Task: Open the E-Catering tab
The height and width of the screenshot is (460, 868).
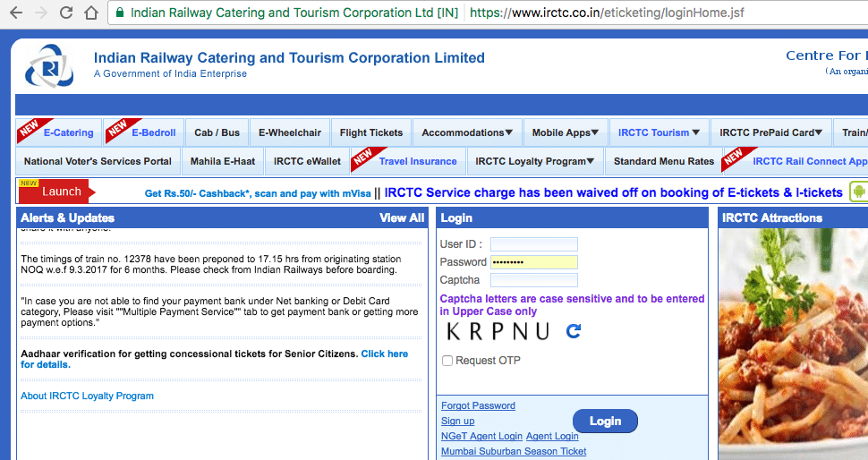Action: tap(59, 132)
